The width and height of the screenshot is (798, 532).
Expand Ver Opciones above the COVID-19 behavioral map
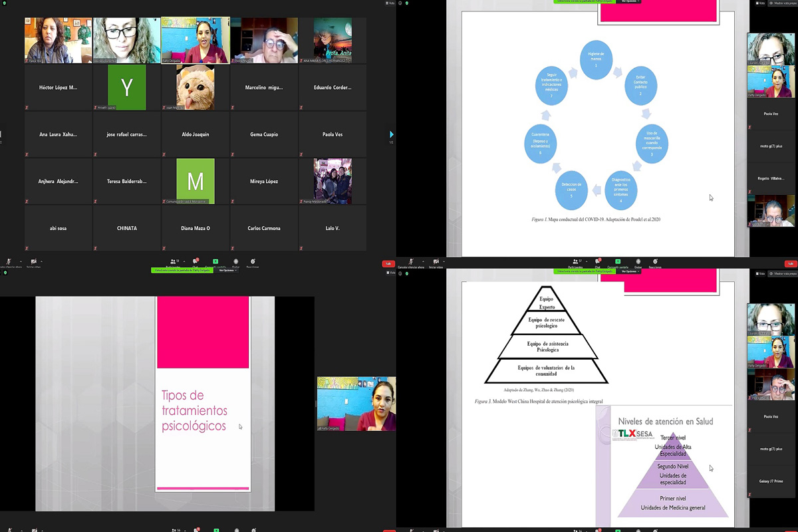point(629,1)
